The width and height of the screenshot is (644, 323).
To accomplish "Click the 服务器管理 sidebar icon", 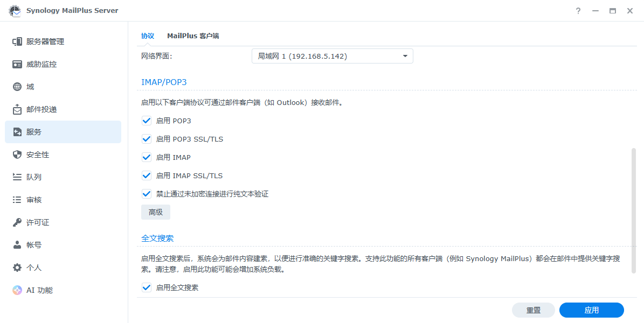I will [x=17, y=41].
